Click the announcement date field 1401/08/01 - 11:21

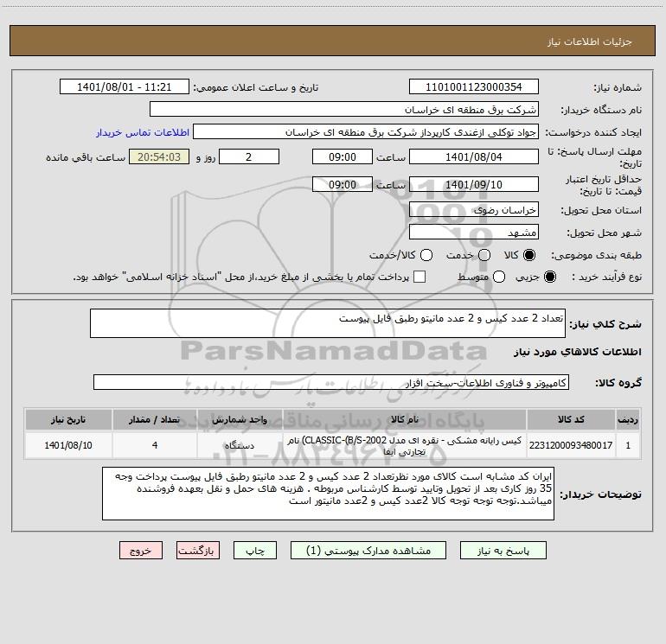(x=125, y=86)
